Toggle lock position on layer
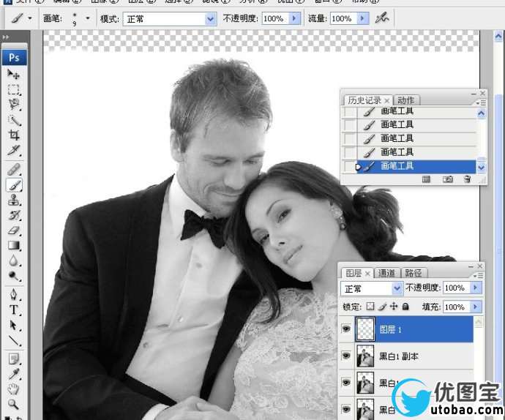This screenshot has width=505, height=420. (x=394, y=307)
